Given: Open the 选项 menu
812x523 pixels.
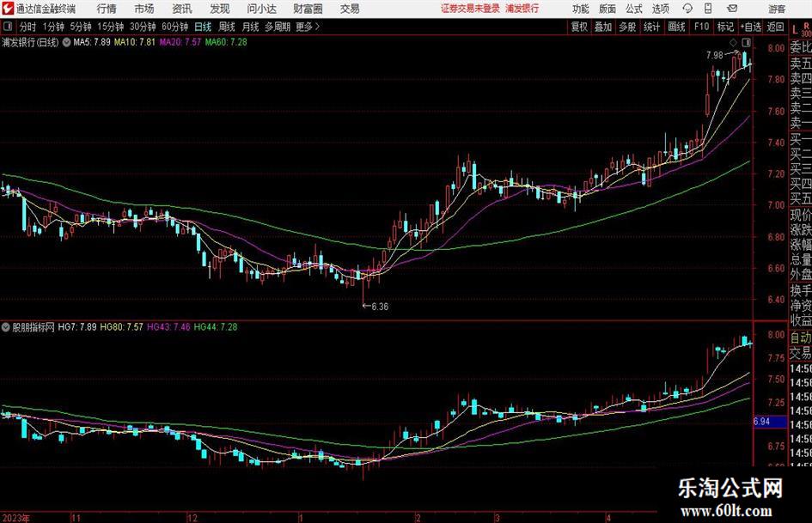Looking at the screenshot, I should (x=660, y=9).
